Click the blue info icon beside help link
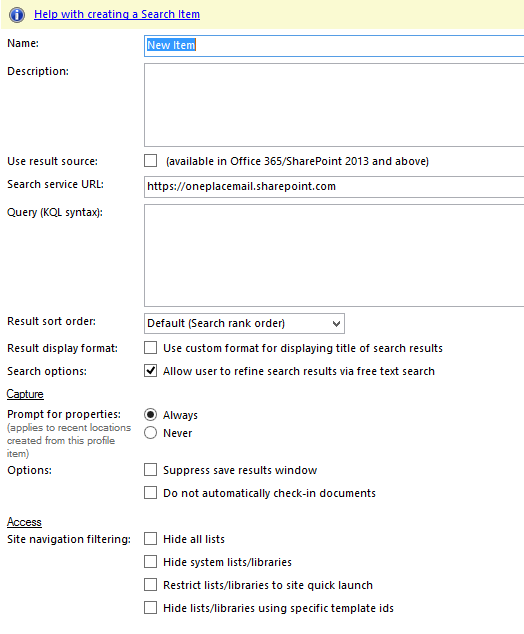This screenshot has width=524, height=634. coord(17,15)
